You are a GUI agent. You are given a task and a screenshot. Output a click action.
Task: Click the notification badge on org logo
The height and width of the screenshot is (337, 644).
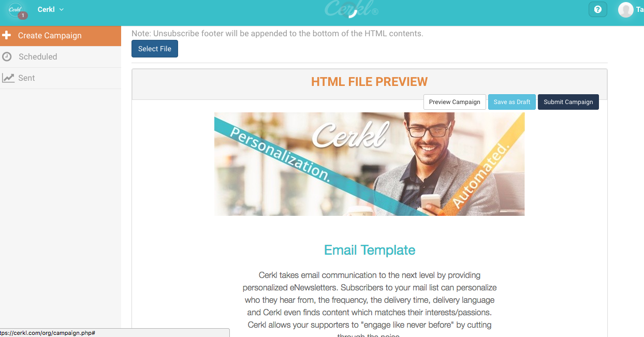click(22, 16)
